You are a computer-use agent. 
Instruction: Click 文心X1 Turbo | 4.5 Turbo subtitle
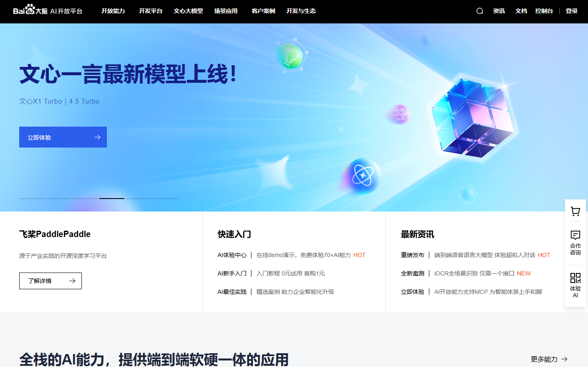point(59,101)
